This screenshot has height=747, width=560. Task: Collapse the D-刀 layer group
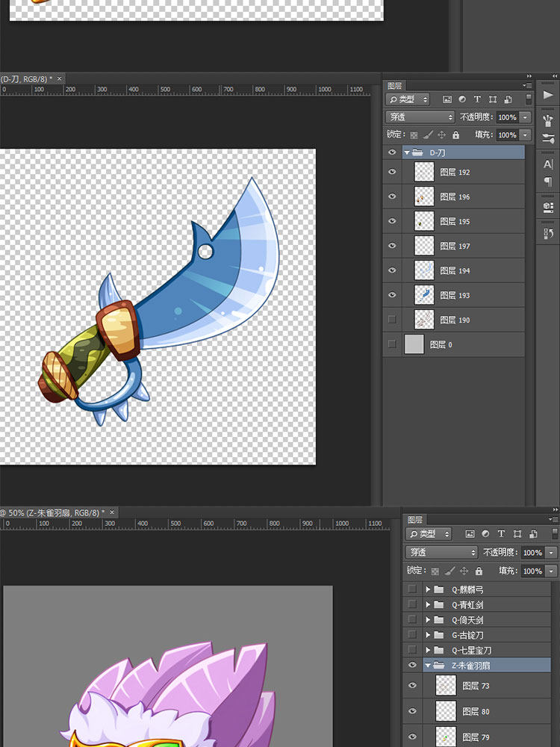click(x=407, y=152)
